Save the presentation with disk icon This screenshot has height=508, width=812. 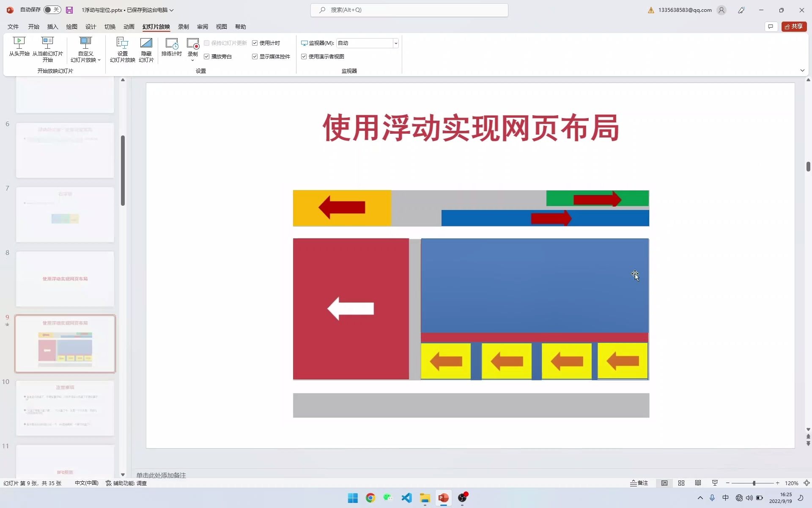[x=70, y=10]
